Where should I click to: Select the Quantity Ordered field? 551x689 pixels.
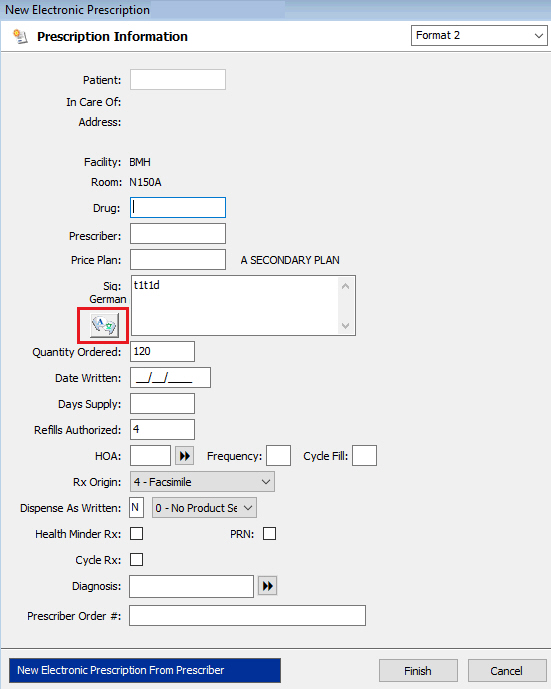[162, 352]
